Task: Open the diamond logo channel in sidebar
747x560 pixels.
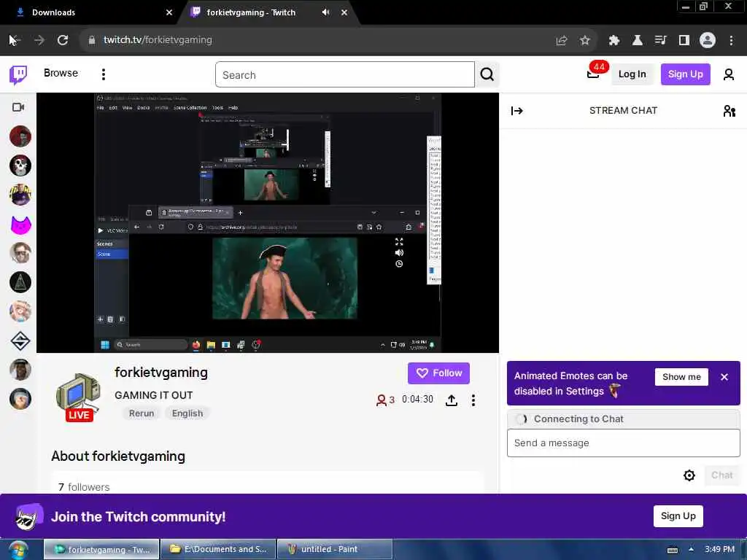Action: (x=20, y=341)
